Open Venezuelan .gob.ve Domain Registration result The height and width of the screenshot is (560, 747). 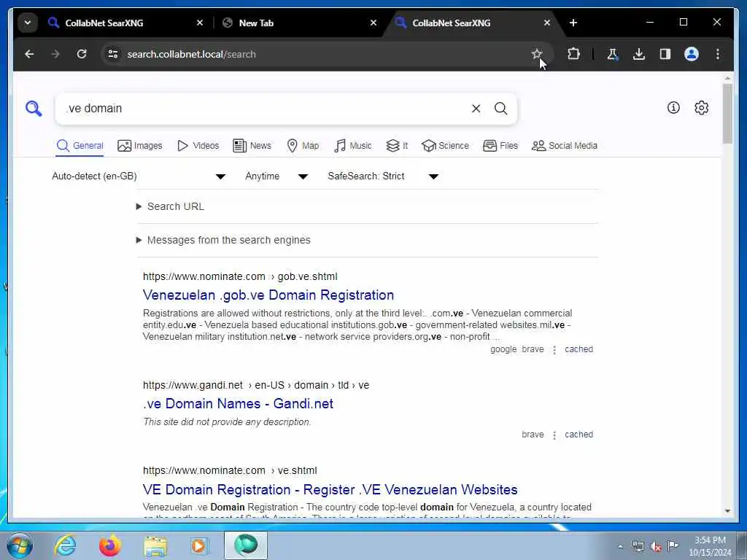tap(268, 295)
